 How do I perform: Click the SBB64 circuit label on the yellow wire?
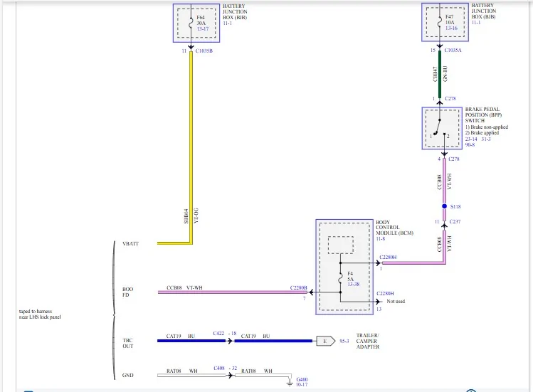(x=186, y=216)
